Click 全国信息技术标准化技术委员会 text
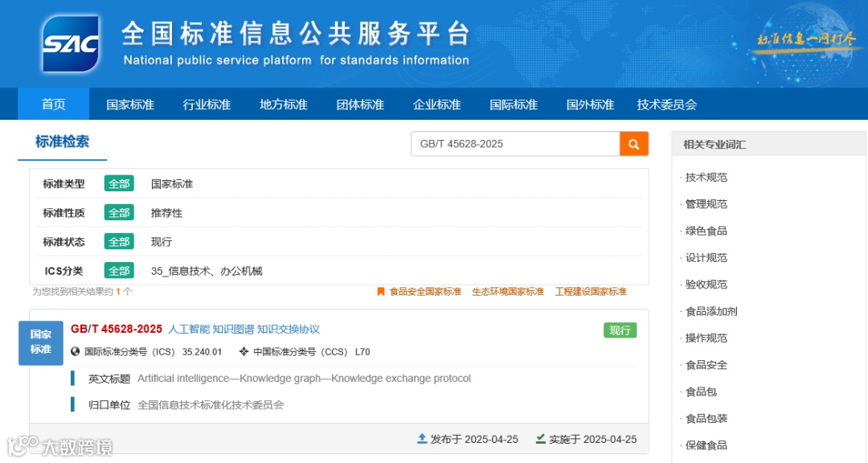The image size is (868, 463). pyautogui.click(x=211, y=405)
